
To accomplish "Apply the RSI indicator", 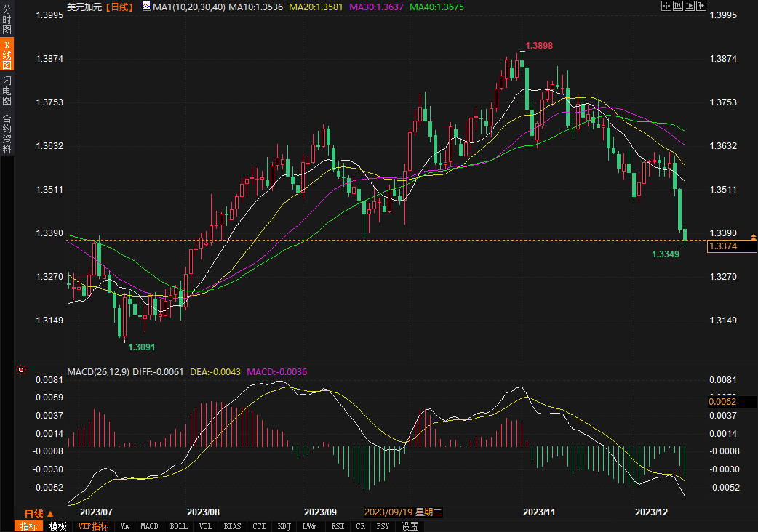I will tap(338, 526).
